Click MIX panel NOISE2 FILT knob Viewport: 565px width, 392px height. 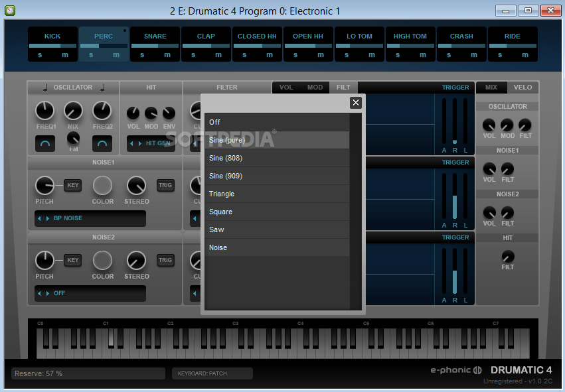tap(507, 213)
